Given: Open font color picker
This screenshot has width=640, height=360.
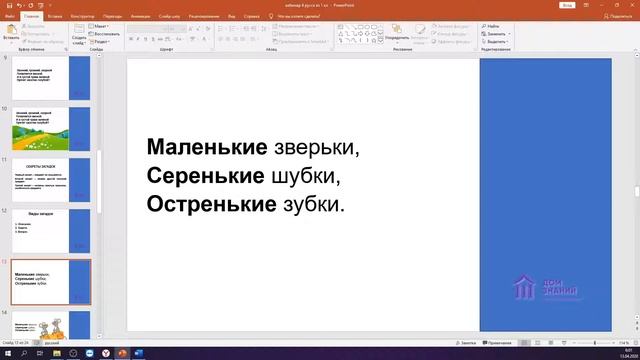Looking at the screenshot, I should pos(204,39).
